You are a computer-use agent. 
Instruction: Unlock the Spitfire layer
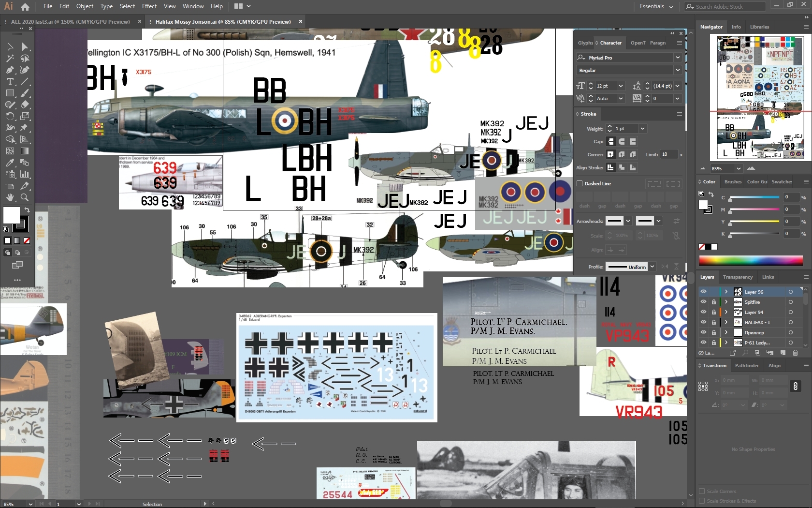point(713,302)
